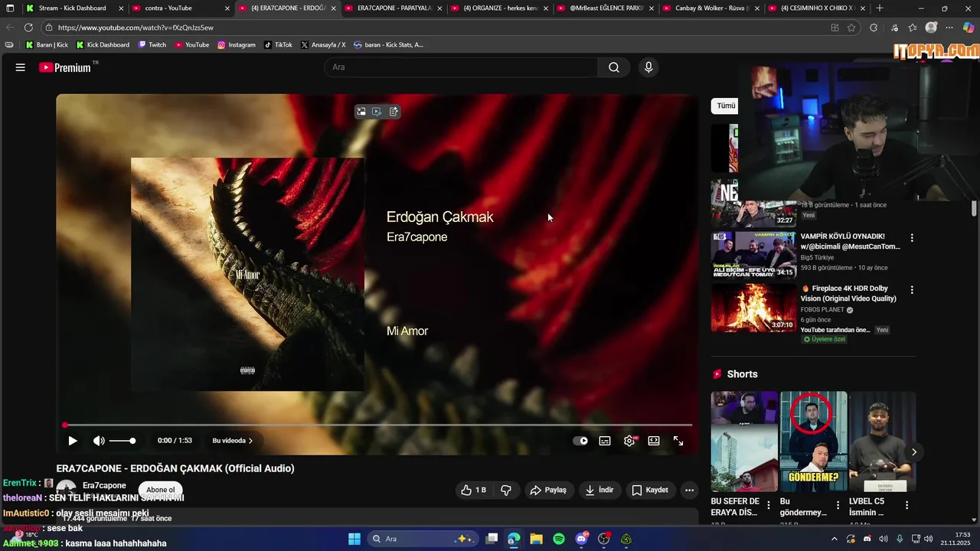Open 'Anasayfa / X' bookmark
This screenshot has width=980, height=551.
(x=323, y=45)
